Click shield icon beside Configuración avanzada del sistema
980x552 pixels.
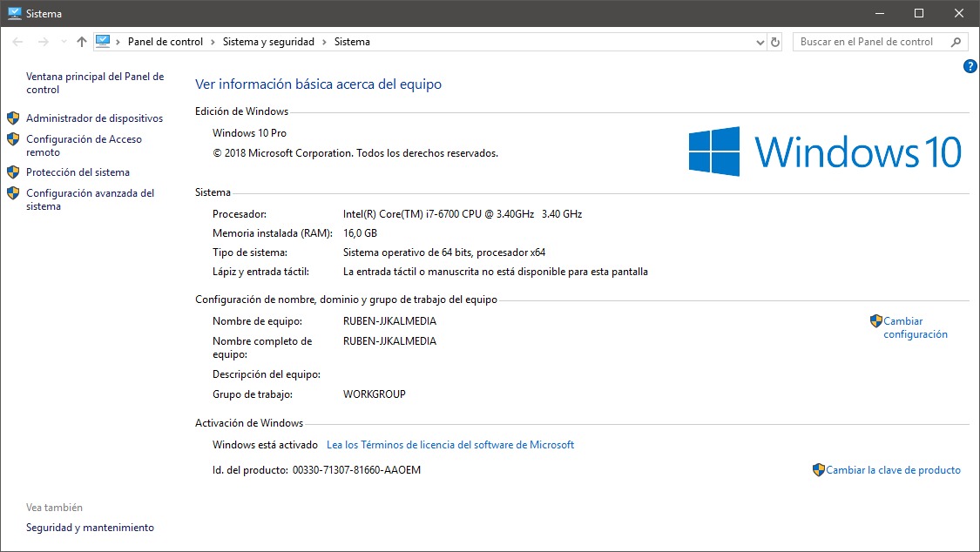click(x=13, y=193)
